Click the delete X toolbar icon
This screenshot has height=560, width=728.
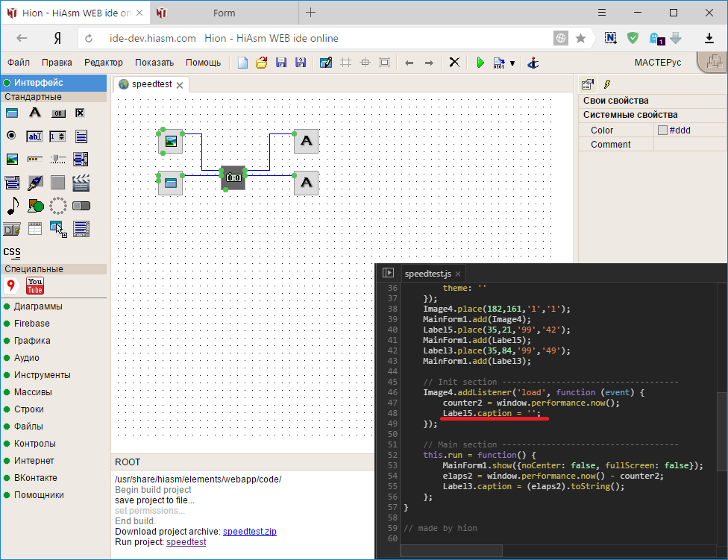(454, 62)
